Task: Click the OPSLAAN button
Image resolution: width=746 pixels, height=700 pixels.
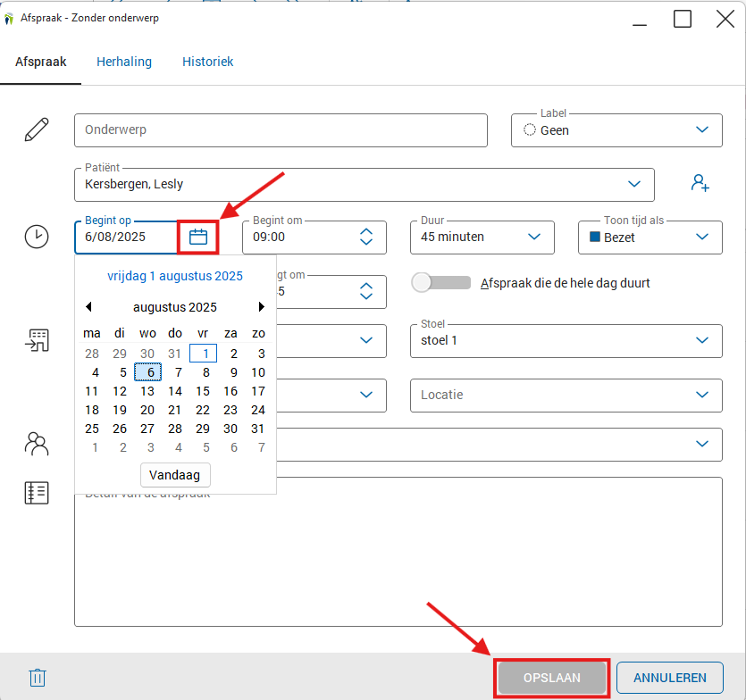Action: pyautogui.click(x=552, y=678)
